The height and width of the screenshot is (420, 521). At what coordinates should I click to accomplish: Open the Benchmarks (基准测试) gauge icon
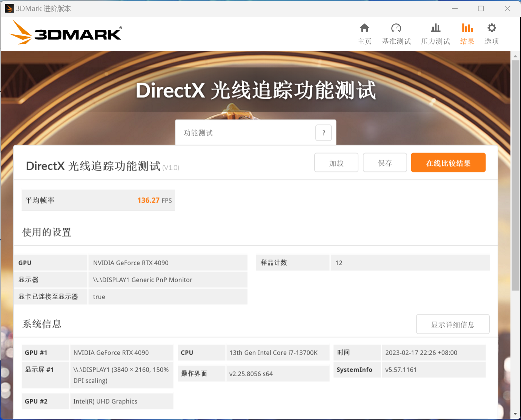pos(396,28)
